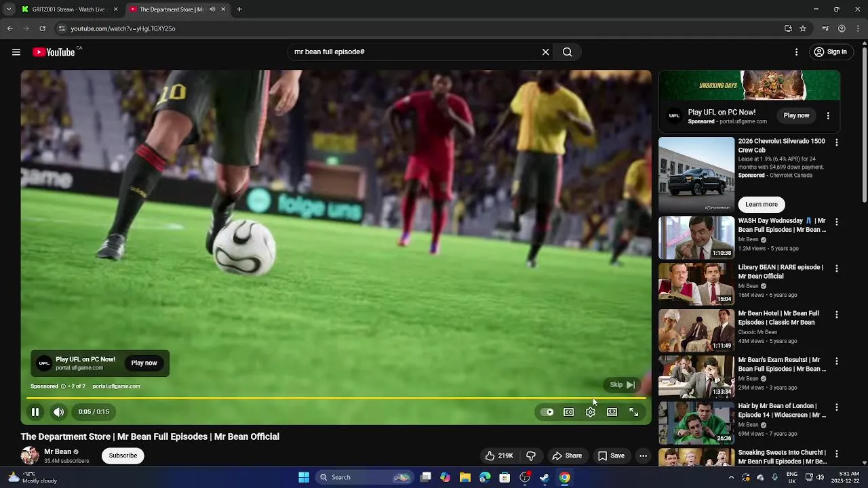Open the tab search dropdown arrow
Viewport: 868px width, 488px height.
pyautogui.click(x=8, y=9)
